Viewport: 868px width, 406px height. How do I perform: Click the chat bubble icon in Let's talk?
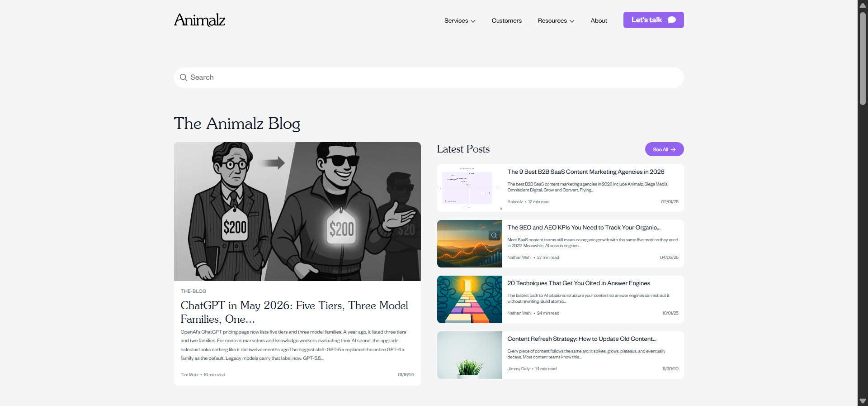pyautogui.click(x=672, y=20)
